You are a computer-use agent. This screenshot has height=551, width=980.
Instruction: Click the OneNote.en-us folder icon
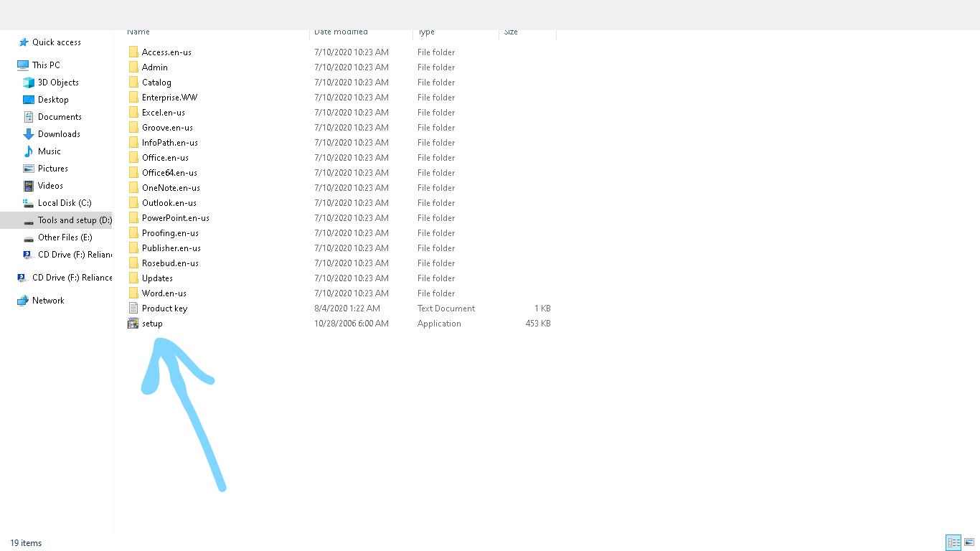pyautogui.click(x=133, y=188)
